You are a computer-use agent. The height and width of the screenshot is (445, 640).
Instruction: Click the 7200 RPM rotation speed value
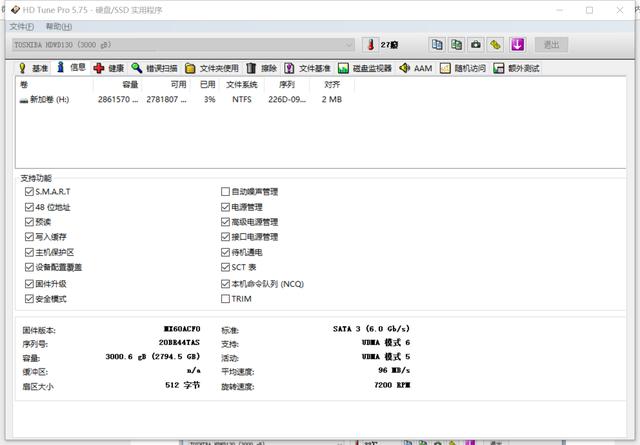392,385
